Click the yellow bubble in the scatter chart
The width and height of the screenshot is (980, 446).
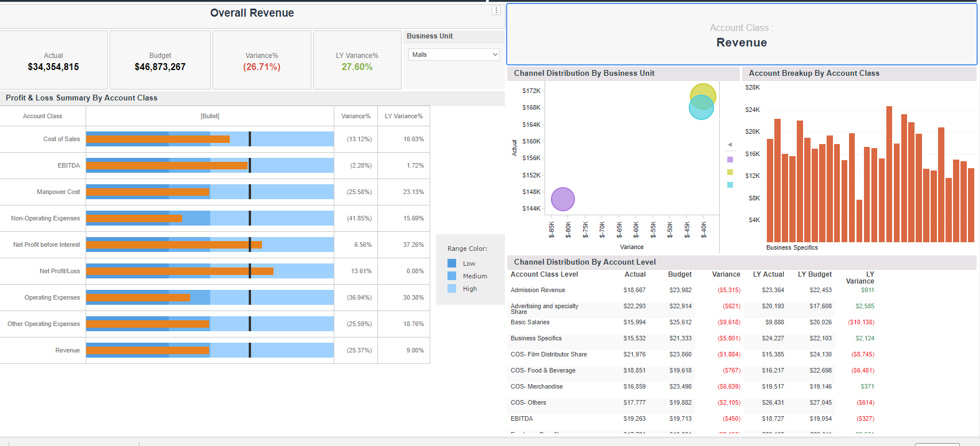[703, 90]
